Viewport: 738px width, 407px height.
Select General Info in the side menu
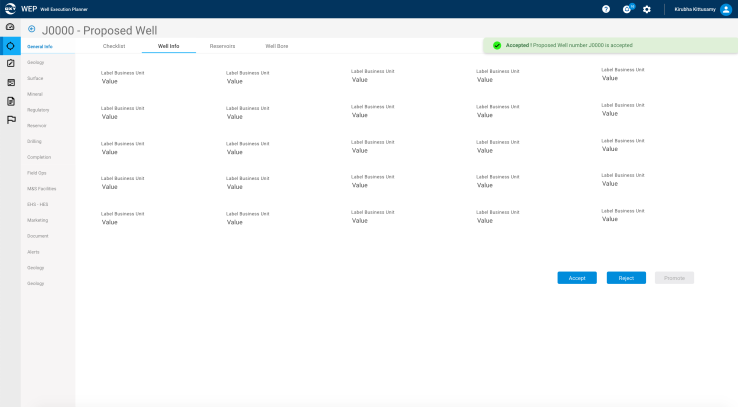pos(40,47)
